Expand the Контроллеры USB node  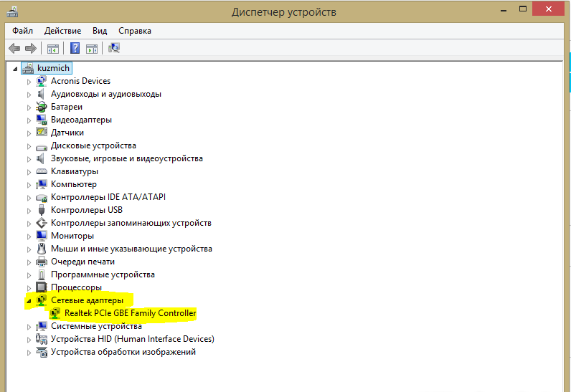tap(29, 211)
